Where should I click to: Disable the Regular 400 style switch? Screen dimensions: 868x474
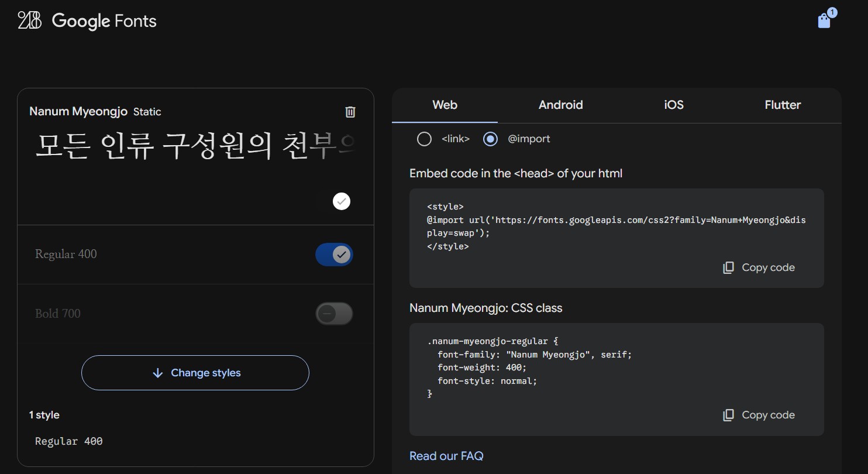click(334, 255)
